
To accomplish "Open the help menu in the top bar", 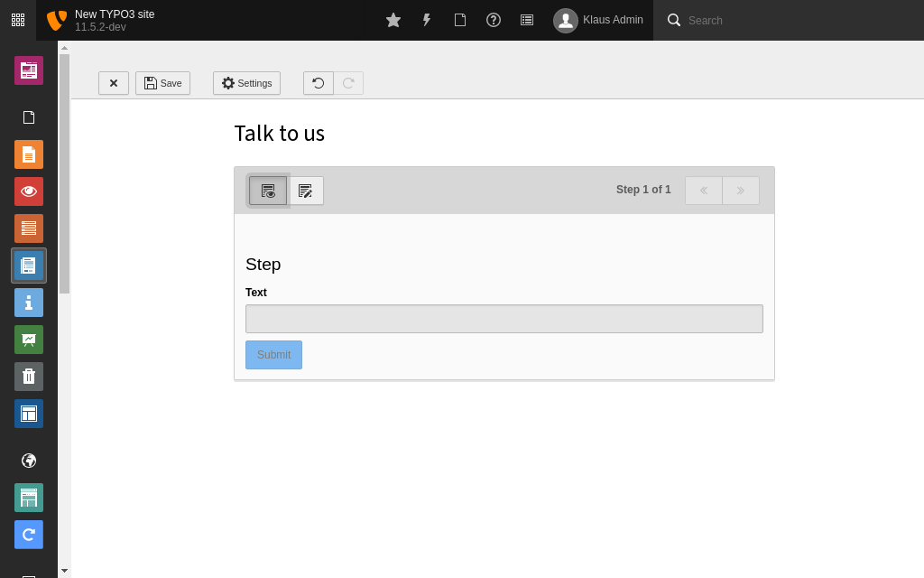I will (494, 20).
